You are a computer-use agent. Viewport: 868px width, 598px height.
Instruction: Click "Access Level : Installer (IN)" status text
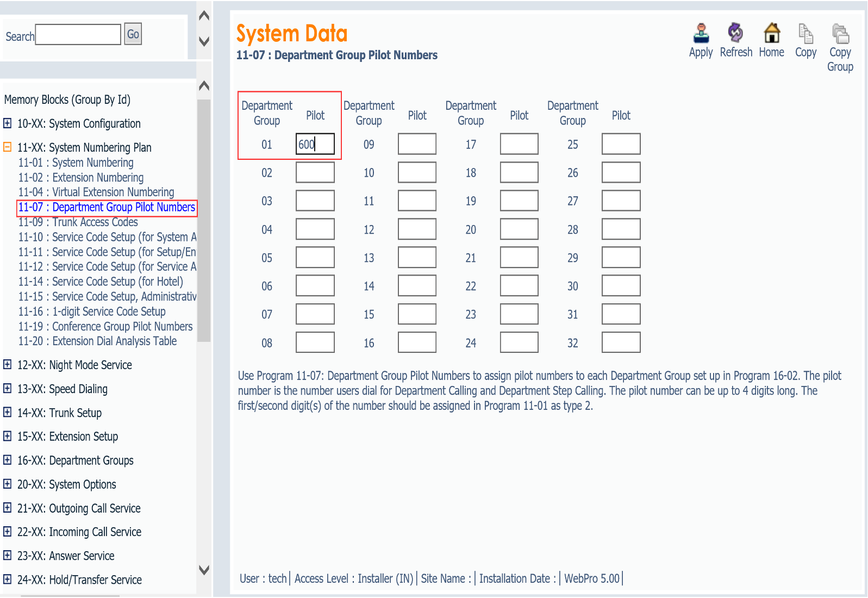pyautogui.click(x=354, y=578)
